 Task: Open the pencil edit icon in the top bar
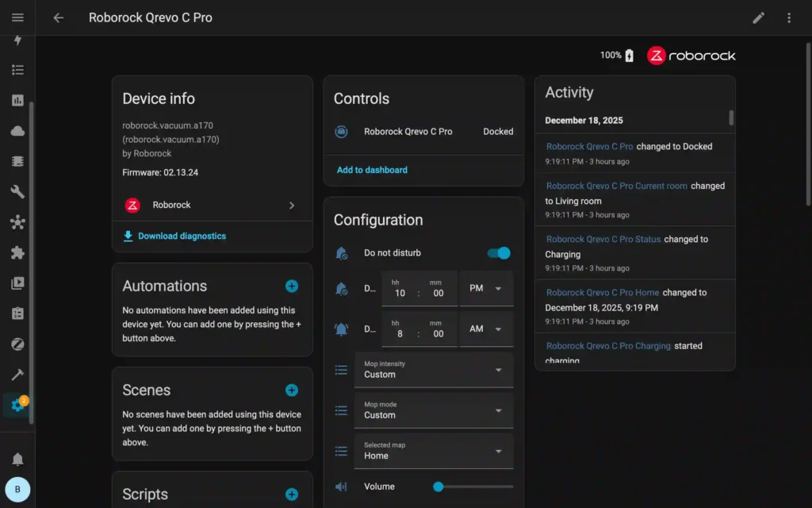(x=758, y=17)
